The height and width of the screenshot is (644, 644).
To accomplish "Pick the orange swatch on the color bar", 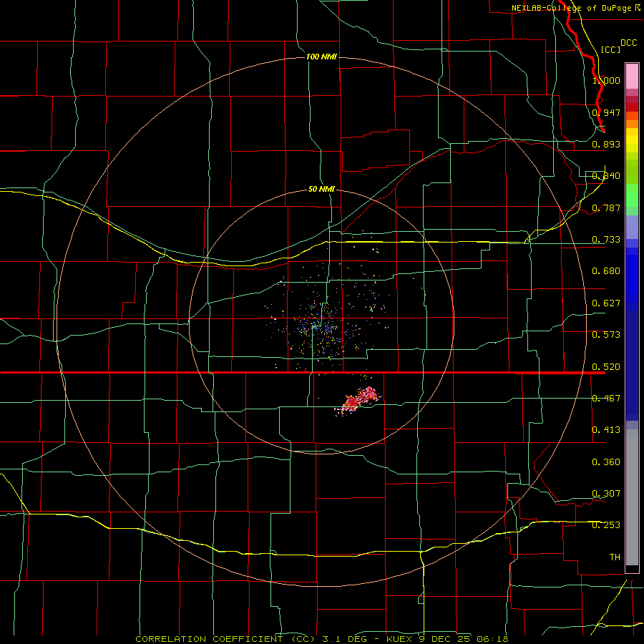I will (632, 124).
